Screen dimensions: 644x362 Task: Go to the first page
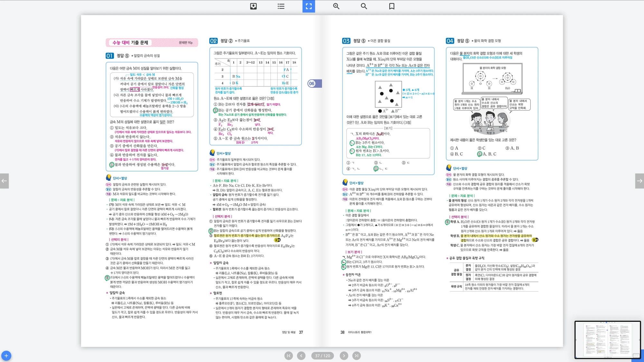[289, 356]
